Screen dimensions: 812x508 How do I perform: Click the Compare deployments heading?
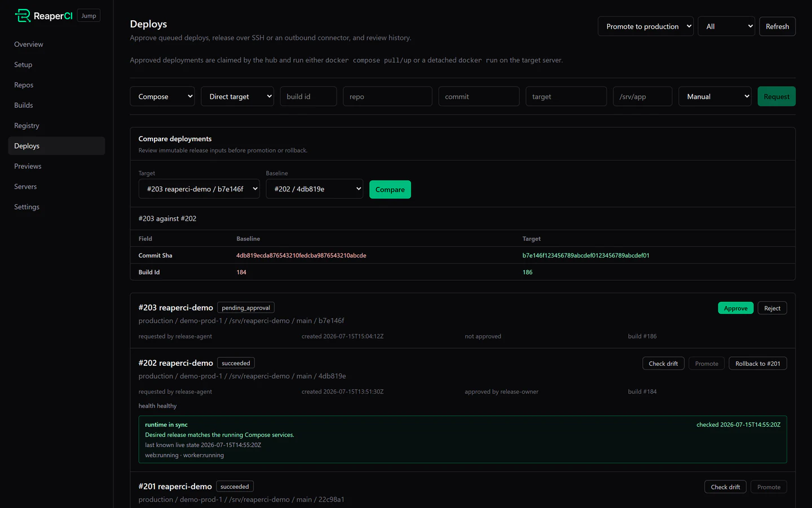[x=175, y=139]
